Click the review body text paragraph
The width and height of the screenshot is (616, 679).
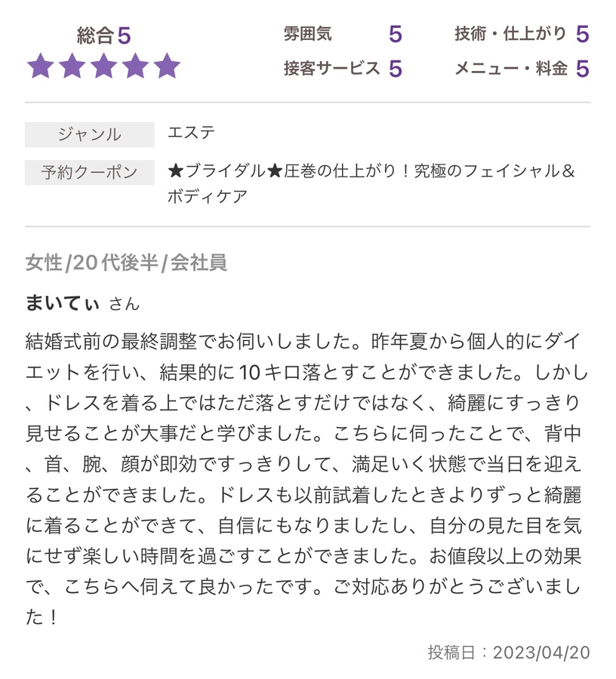coord(306,480)
